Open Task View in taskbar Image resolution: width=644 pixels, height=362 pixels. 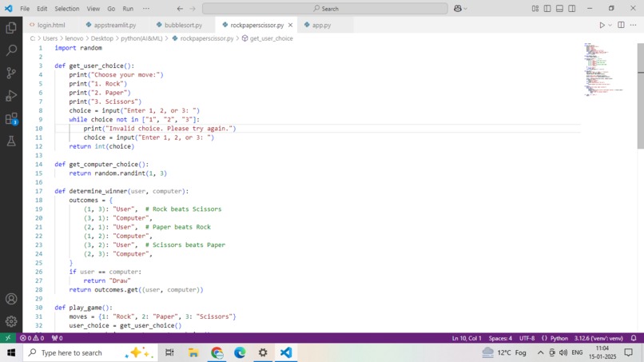169,352
